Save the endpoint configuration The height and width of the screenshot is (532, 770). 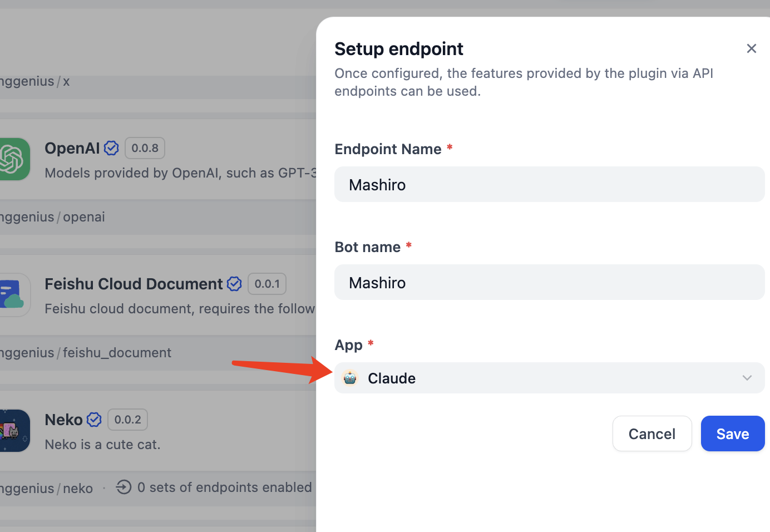point(732,434)
